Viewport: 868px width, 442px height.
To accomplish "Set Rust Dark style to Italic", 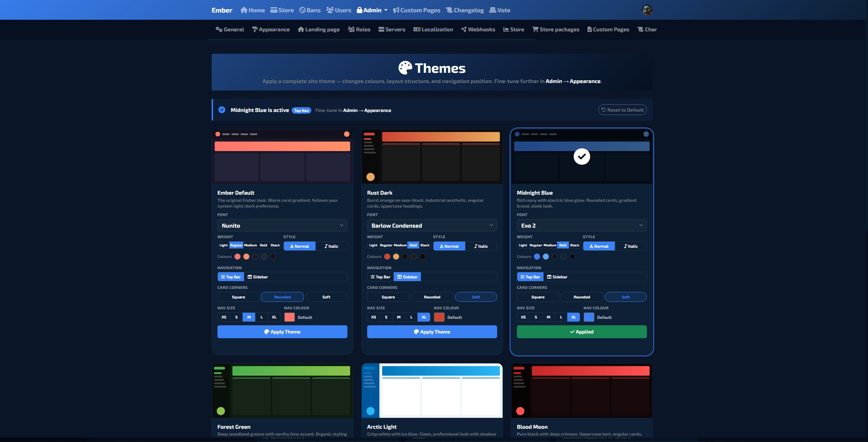I will (481, 246).
